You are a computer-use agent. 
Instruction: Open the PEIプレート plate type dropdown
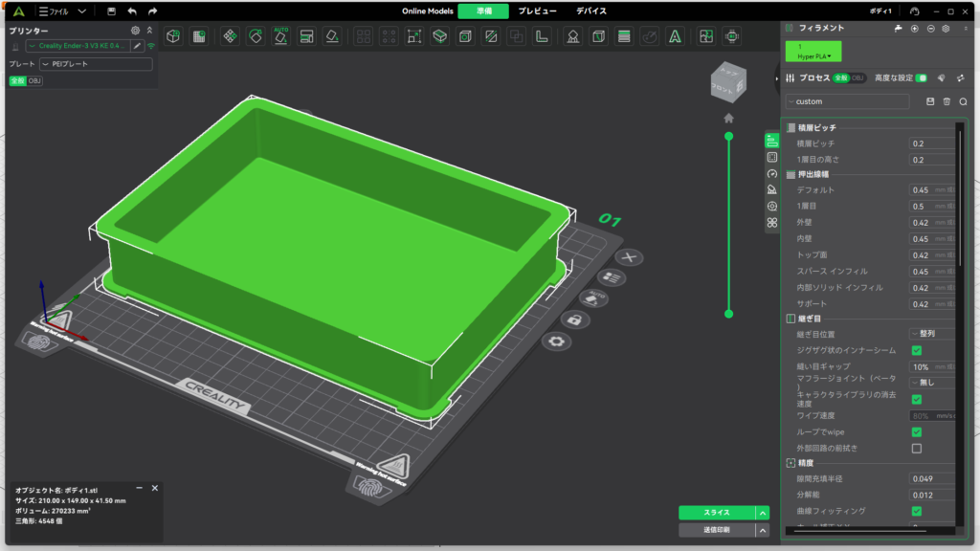(x=95, y=64)
